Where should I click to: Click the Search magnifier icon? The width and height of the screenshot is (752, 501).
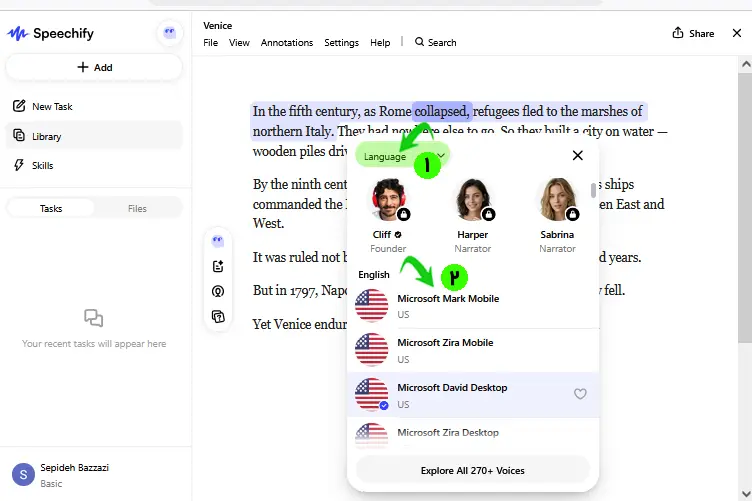tap(419, 42)
